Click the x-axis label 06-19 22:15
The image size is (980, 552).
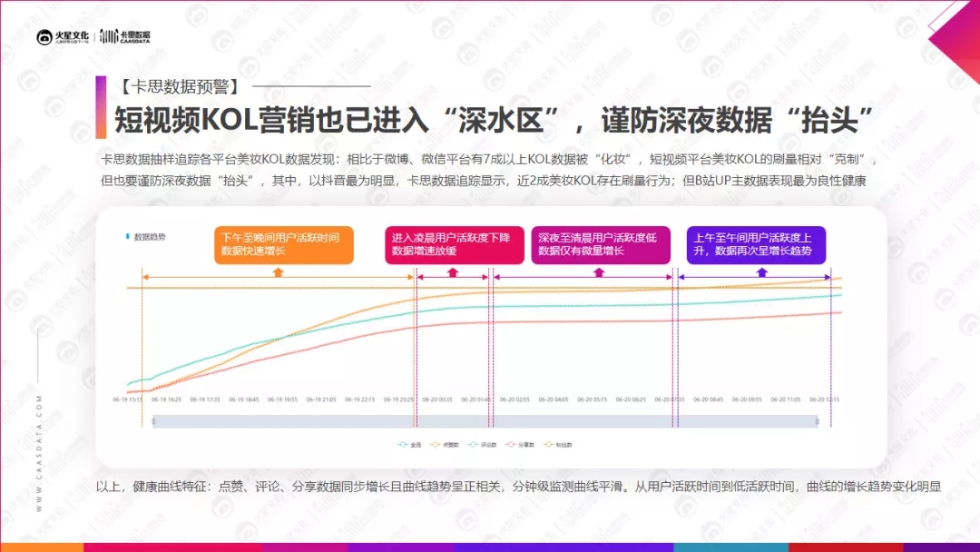click(360, 399)
